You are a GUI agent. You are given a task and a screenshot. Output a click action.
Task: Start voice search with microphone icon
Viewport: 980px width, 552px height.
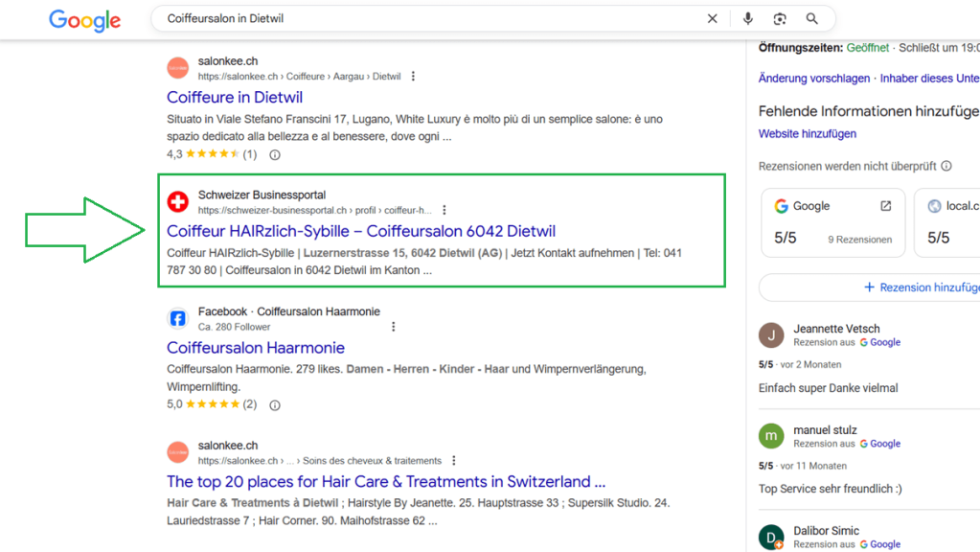click(x=748, y=19)
